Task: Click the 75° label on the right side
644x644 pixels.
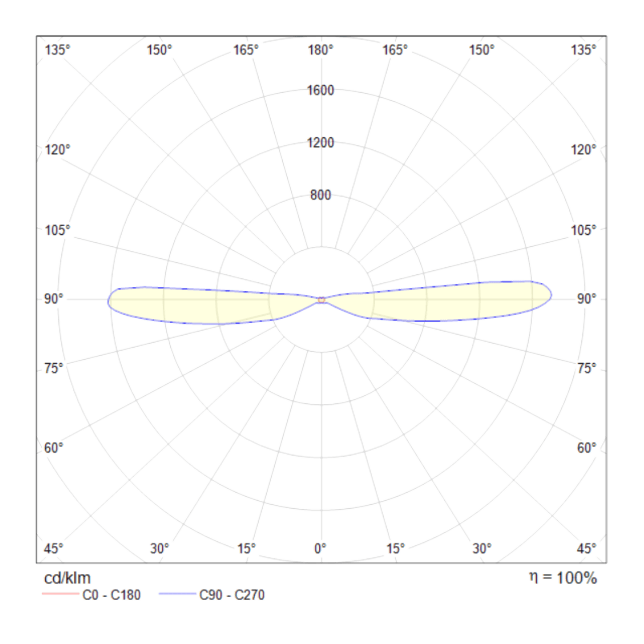Action: click(587, 368)
